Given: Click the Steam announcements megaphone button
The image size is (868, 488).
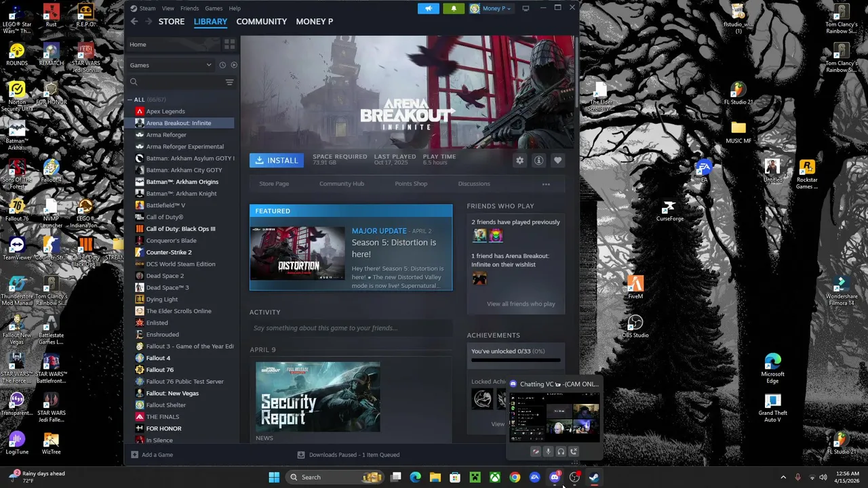Looking at the screenshot, I should pos(428,8).
